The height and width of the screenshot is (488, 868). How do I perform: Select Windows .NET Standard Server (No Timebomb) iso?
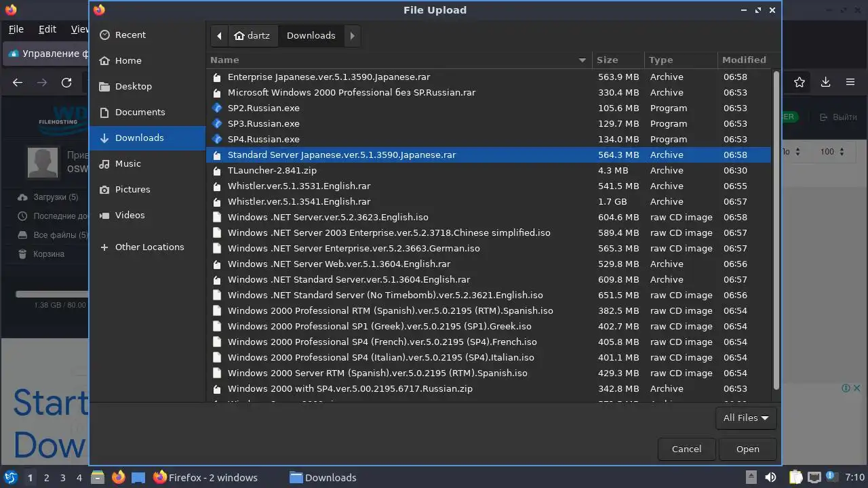(x=488, y=295)
